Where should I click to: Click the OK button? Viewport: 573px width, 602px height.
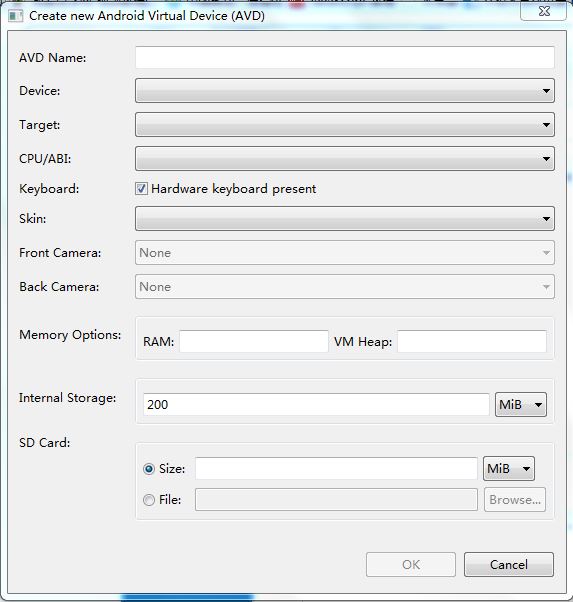tap(411, 564)
